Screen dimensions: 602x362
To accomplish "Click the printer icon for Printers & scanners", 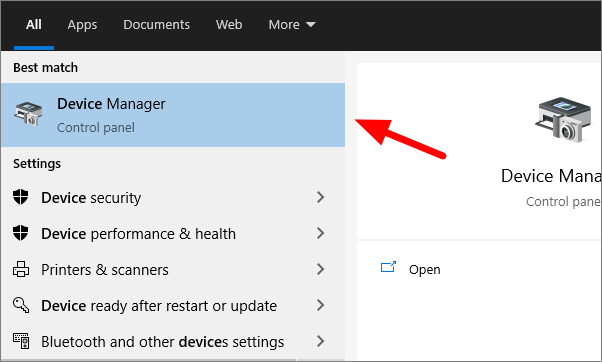I will coord(21,269).
